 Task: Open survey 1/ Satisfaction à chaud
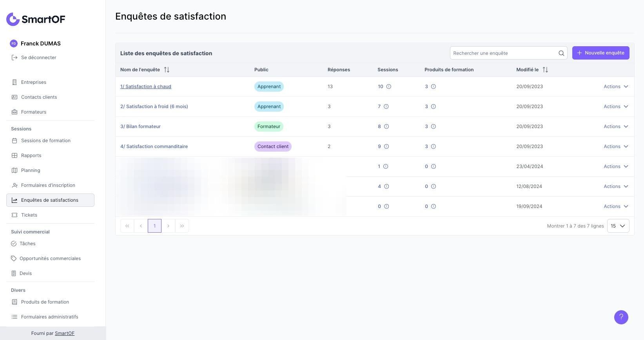point(146,87)
